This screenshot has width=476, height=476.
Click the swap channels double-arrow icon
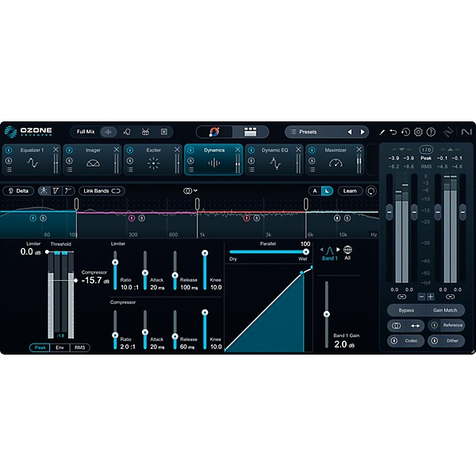415,326
